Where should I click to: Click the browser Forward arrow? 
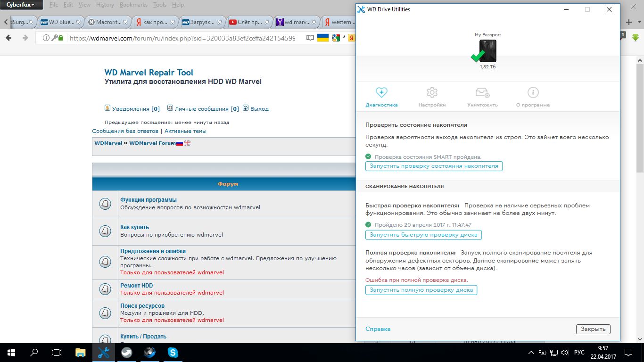point(25,38)
